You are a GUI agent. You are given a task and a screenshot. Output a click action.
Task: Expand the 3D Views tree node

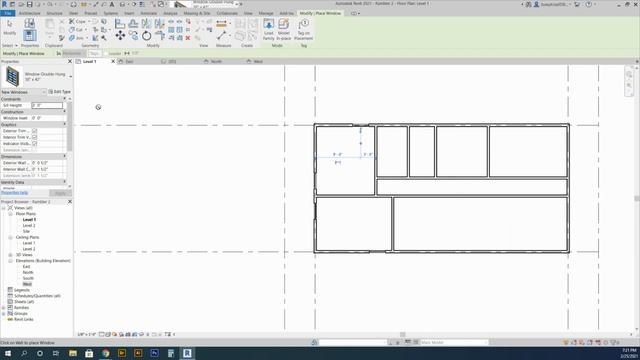pyautogui.click(x=11, y=255)
